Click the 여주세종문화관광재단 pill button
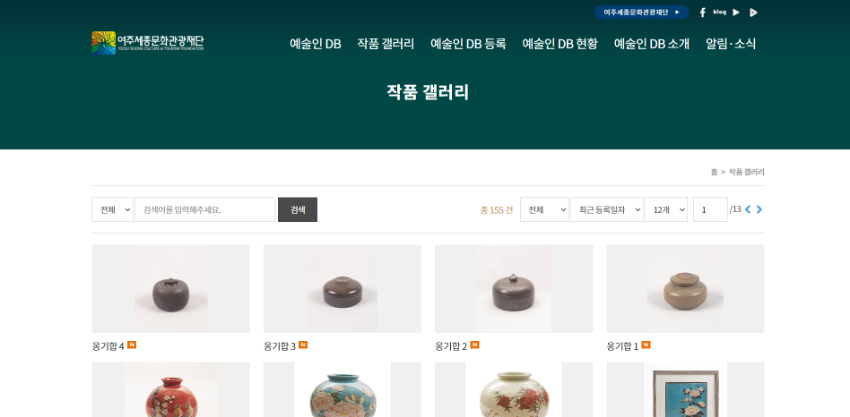This screenshot has width=850, height=417. [641, 12]
